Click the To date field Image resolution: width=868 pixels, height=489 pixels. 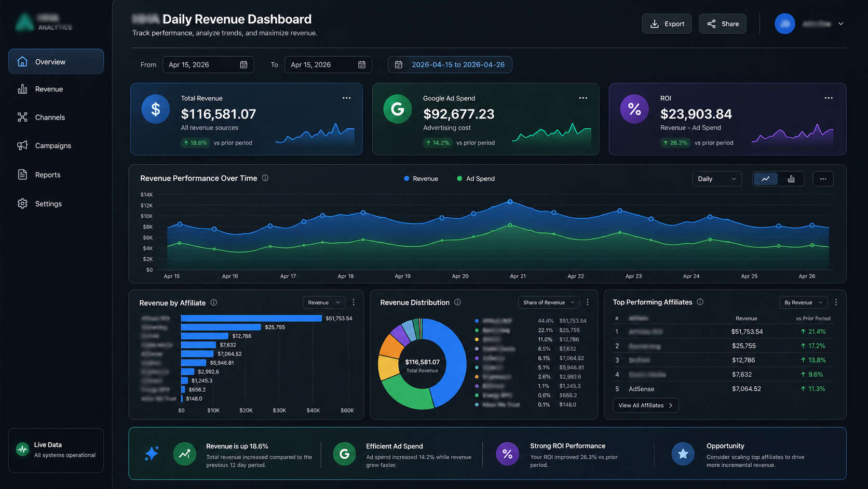pyautogui.click(x=328, y=64)
